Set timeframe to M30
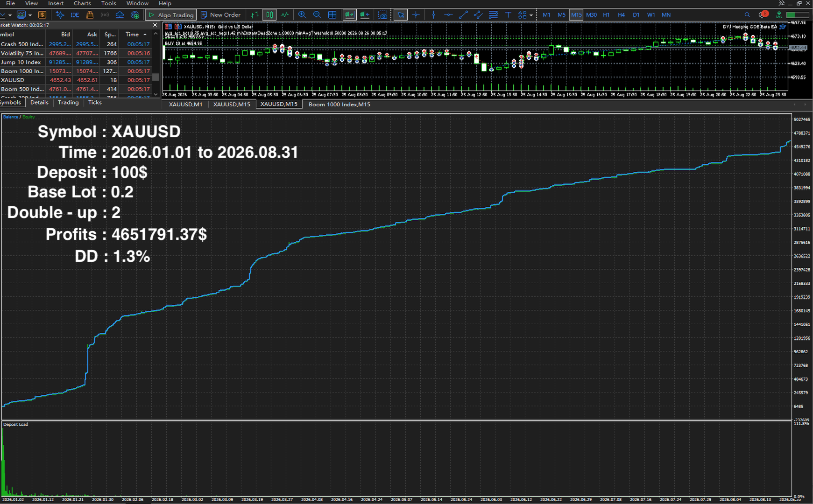 (591, 15)
